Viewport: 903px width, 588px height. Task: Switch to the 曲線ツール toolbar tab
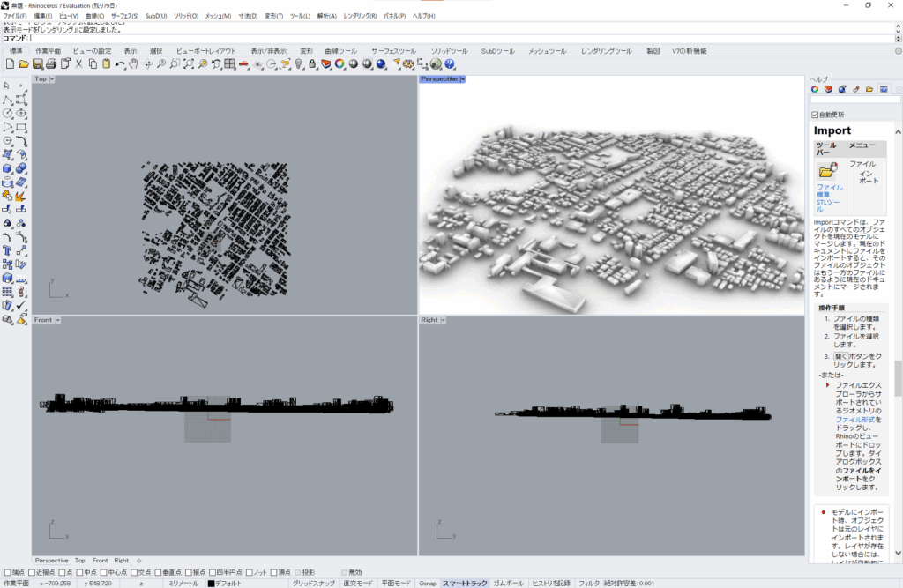[340, 51]
